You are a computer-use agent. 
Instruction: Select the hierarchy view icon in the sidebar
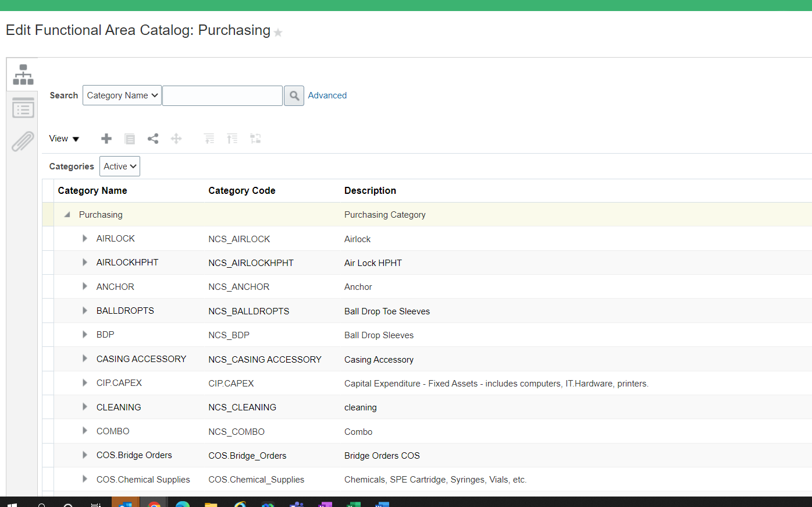pyautogui.click(x=22, y=74)
